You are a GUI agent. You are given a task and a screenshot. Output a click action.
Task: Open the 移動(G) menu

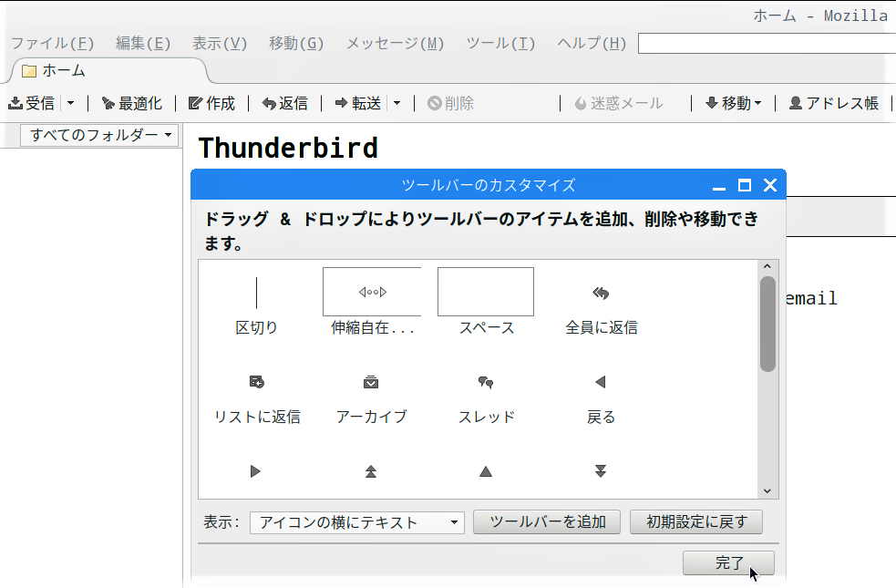point(296,44)
